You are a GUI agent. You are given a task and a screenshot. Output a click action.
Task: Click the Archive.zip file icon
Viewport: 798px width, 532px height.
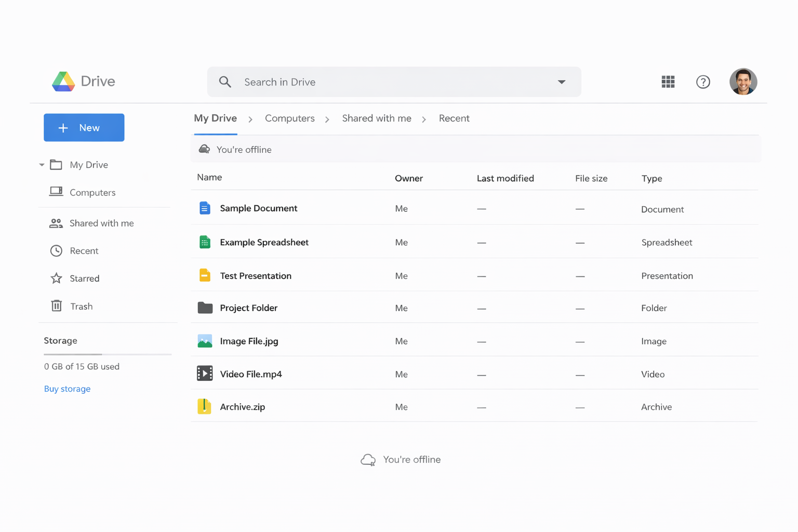(204, 406)
